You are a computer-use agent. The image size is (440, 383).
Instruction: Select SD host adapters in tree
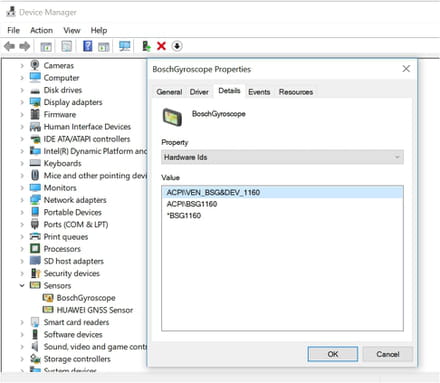(x=73, y=261)
